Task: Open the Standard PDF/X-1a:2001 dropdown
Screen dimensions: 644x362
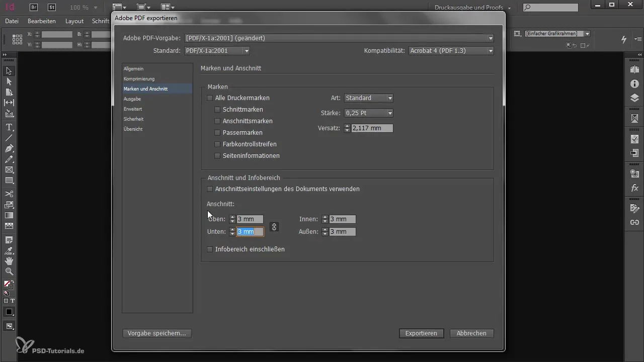Action: click(217, 51)
